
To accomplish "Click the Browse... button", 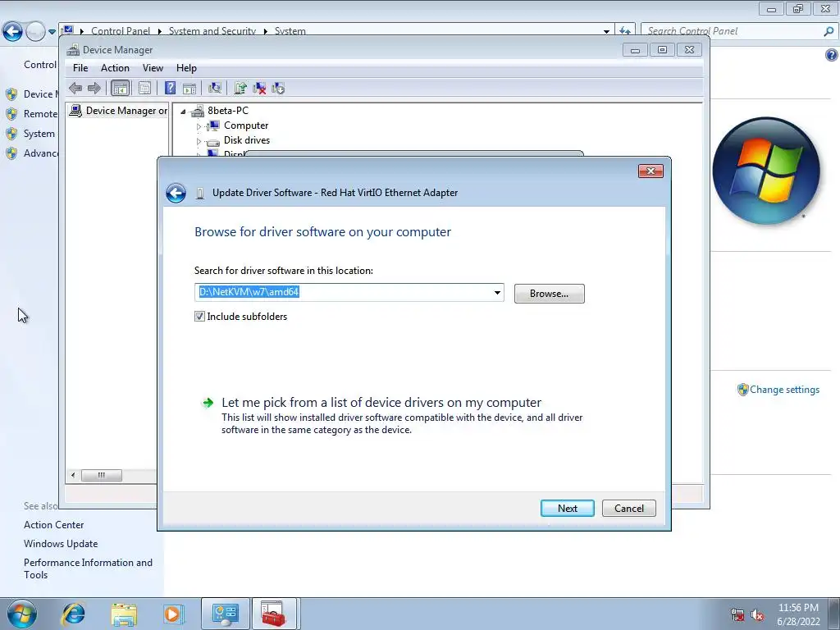I will point(549,294).
